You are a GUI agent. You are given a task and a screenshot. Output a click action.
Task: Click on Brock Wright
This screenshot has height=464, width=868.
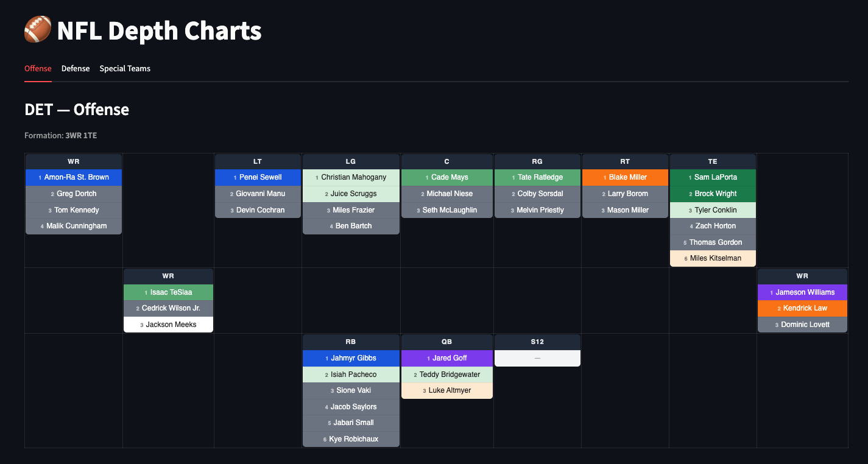(x=713, y=194)
